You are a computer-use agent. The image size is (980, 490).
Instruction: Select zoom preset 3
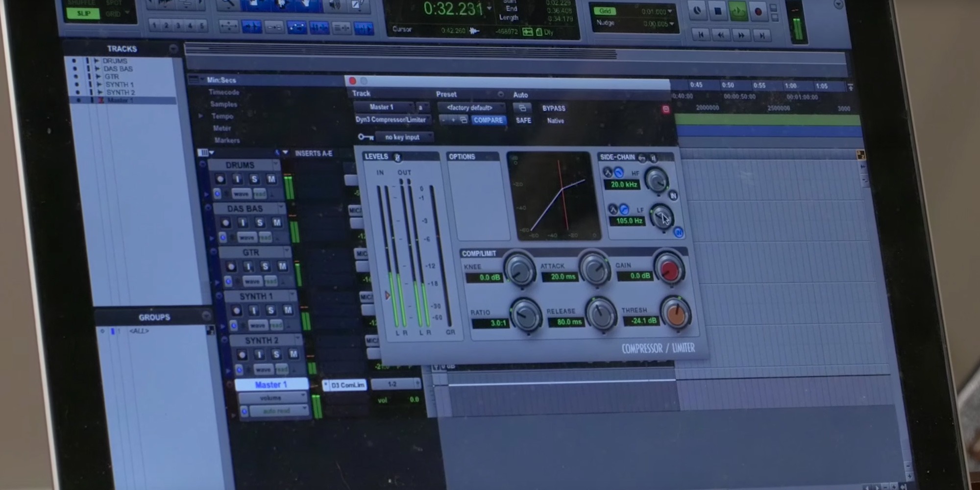(178, 25)
